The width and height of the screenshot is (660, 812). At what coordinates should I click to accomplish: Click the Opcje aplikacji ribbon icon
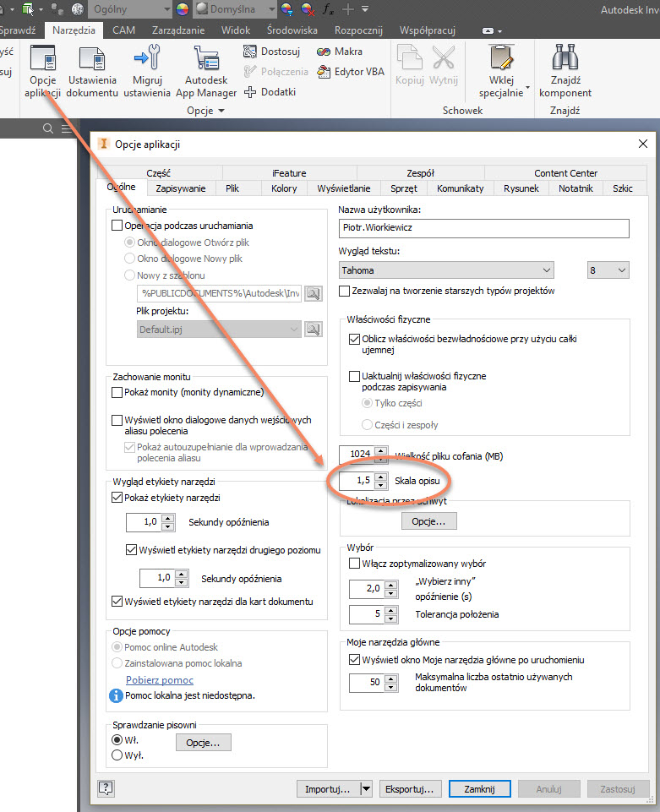[x=42, y=61]
